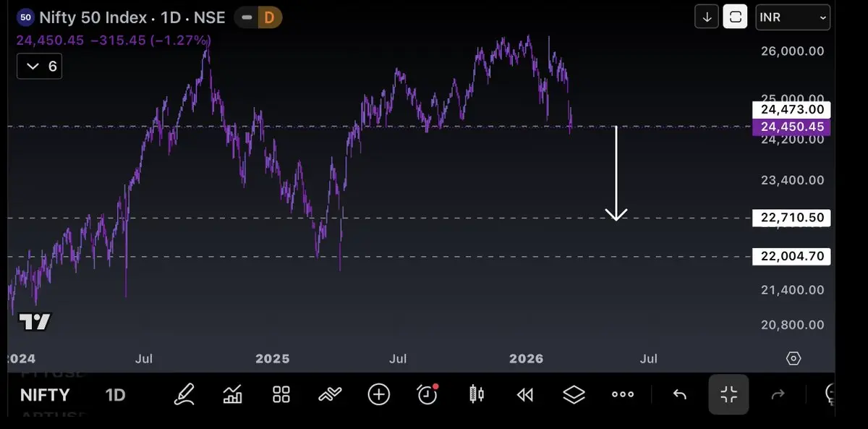This screenshot has height=429, width=868.
Task: Open the lightbulb ideas icon at far right
Action: click(830, 394)
